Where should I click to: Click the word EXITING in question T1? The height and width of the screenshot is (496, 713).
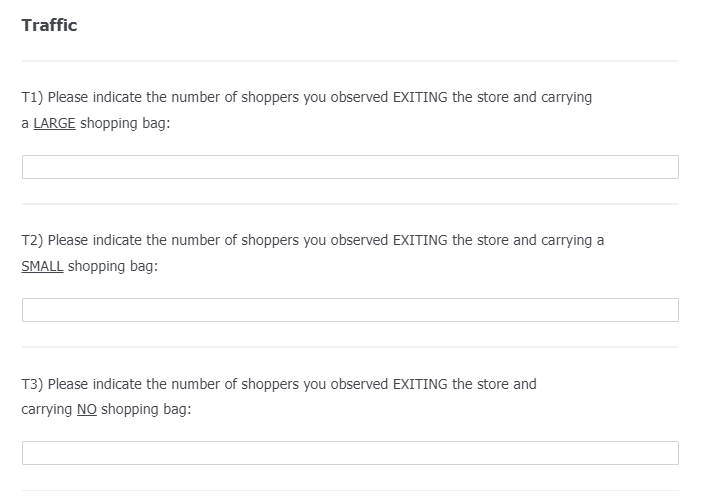(420, 97)
